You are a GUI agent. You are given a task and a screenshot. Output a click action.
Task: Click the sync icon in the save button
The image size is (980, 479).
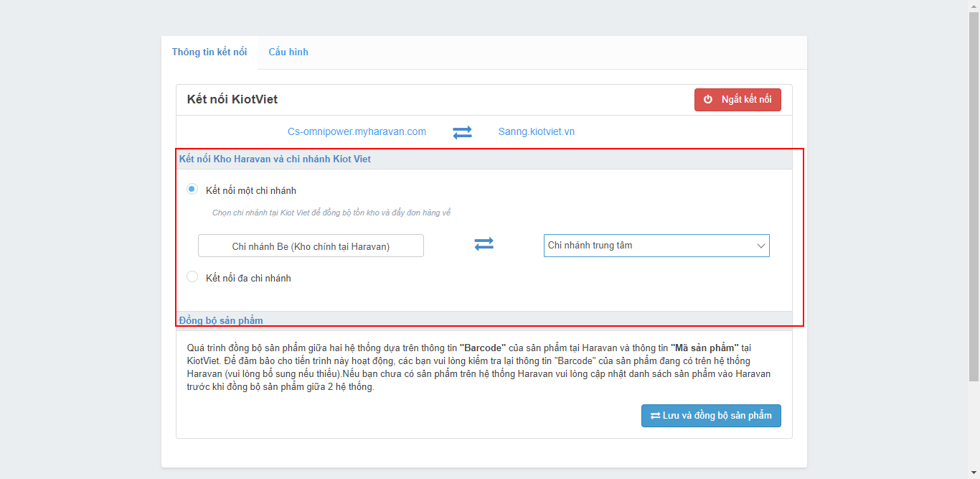pyautogui.click(x=655, y=416)
